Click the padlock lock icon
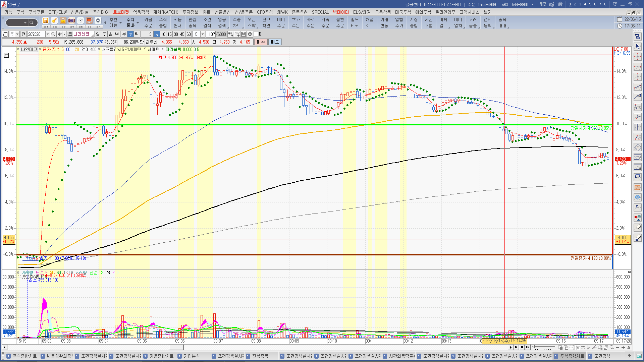Viewport: 644px width, 362px height. pyautogui.click(x=63, y=21)
